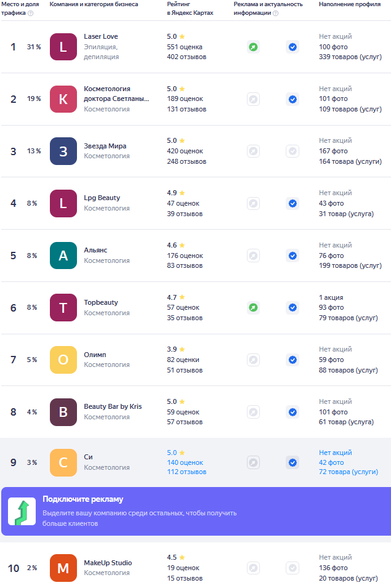Open Laser Love company avatar

63,47
